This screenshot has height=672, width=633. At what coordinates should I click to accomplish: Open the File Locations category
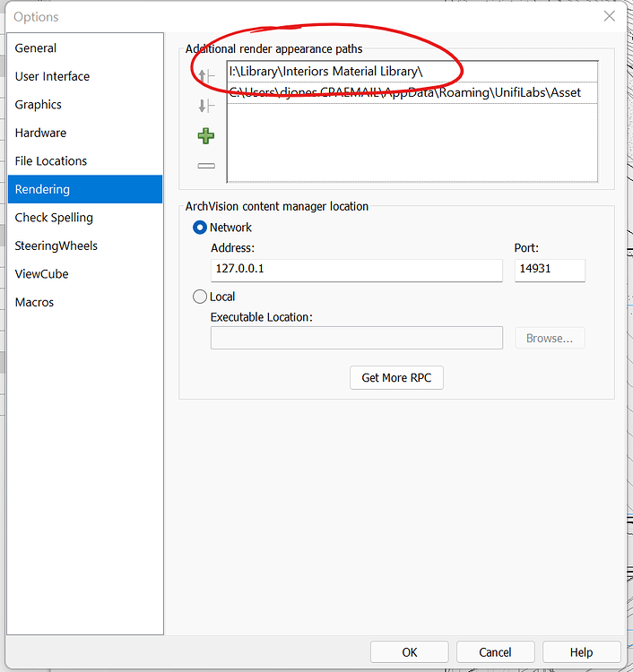(85, 161)
